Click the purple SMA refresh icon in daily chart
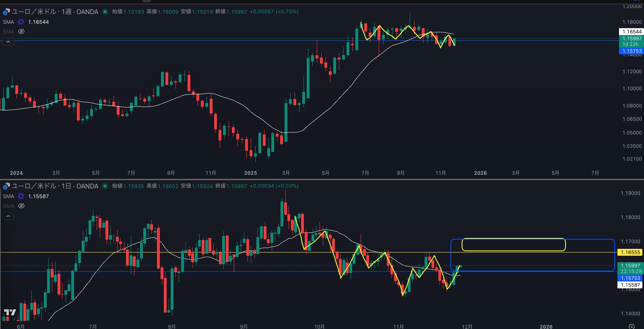Screen dimensions: 644x329 point(21,196)
